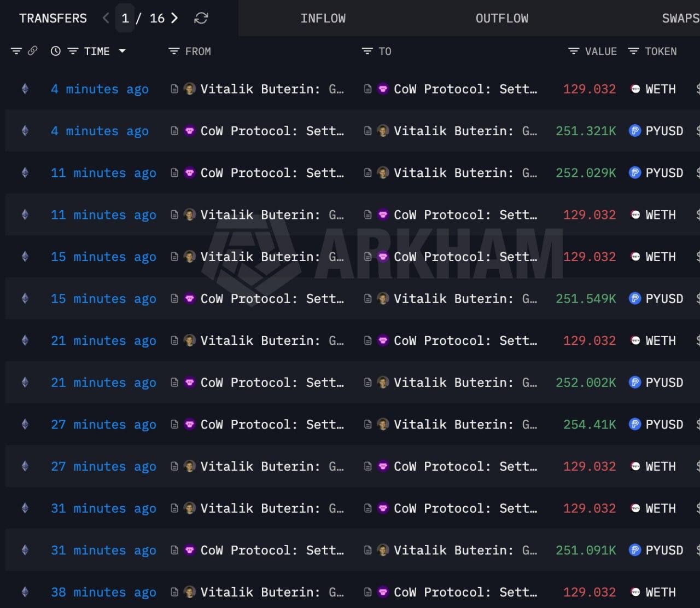The width and height of the screenshot is (700, 608).
Task: Click the PYUSD token icon in the 254.41K row
Action: [635, 424]
